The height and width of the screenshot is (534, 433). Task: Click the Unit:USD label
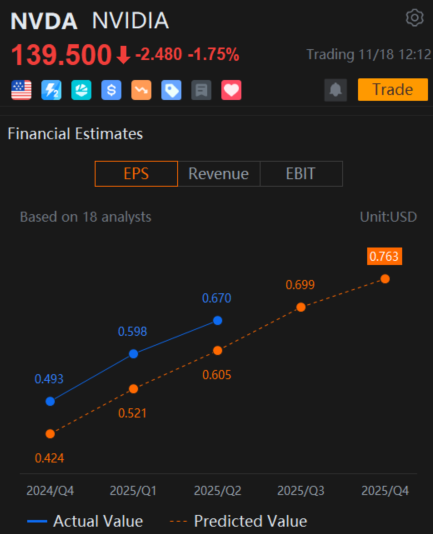point(388,217)
